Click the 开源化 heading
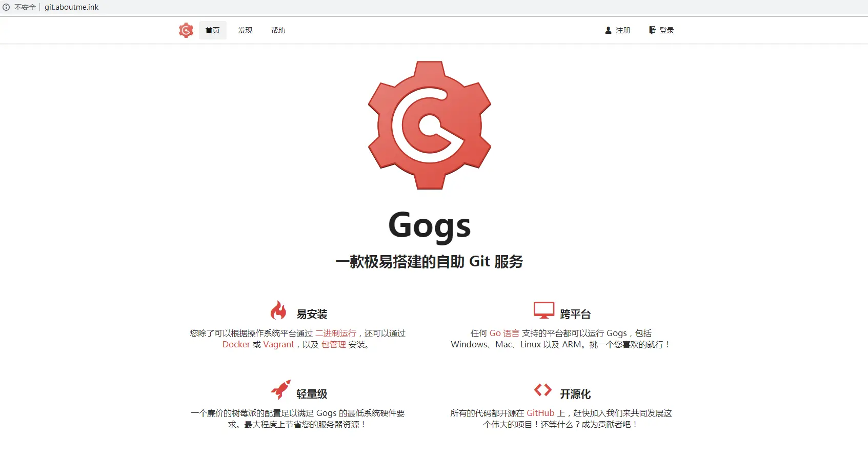This screenshot has width=868, height=459. point(575,394)
